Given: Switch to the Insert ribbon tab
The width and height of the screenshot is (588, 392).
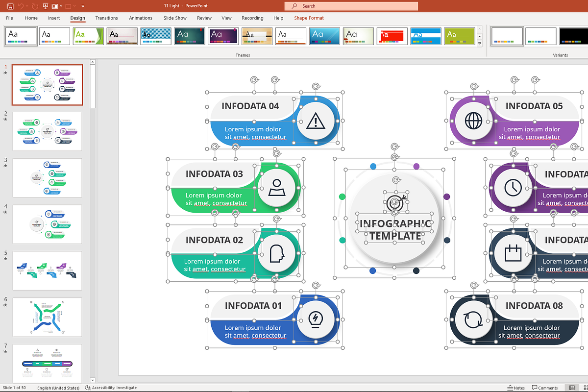Looking at the screenshot, I should click(54, 18).
